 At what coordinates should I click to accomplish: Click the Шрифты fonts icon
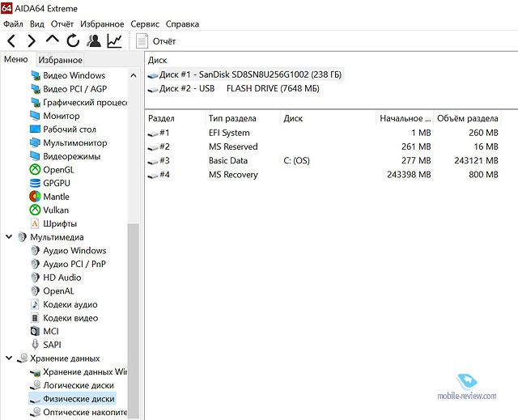pos(35,223)
